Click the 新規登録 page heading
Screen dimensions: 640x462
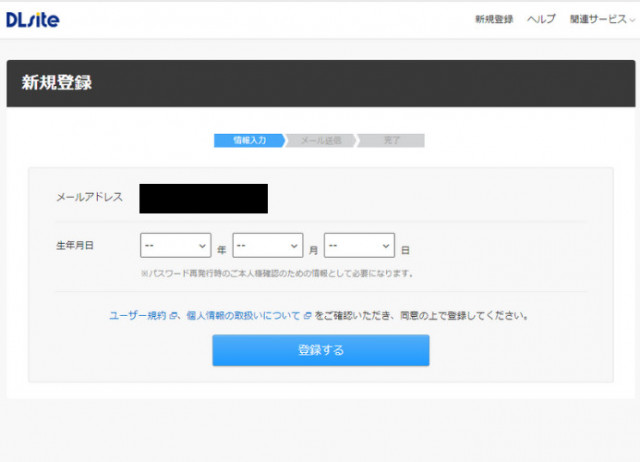(x=57, y=82)
